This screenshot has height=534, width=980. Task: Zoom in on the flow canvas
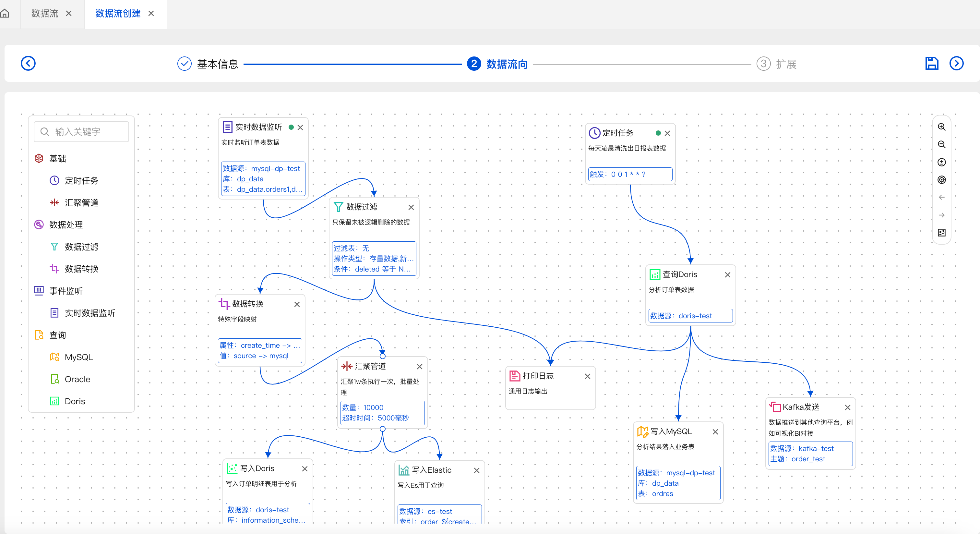click(x=942, y=127)
